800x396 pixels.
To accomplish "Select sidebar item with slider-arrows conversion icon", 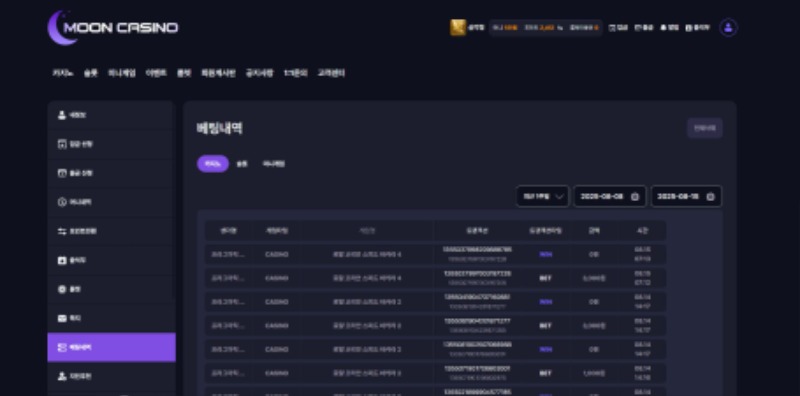I will click(x=111, y=231).
